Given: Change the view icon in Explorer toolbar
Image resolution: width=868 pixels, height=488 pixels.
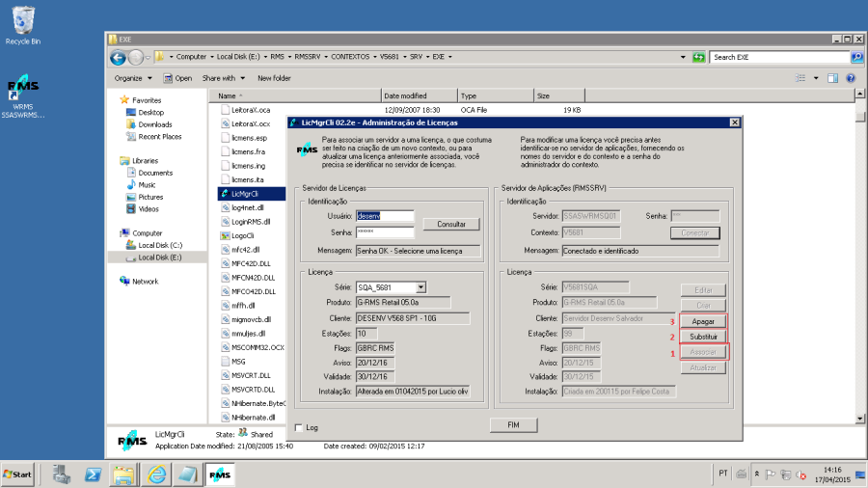Looking at the screenshot, I should pyautogui.click(x=800, y=78).
